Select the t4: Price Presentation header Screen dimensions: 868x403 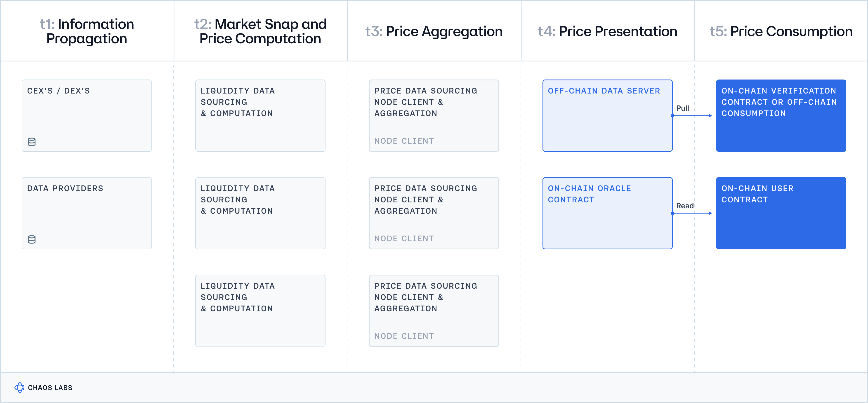point(608,31)
